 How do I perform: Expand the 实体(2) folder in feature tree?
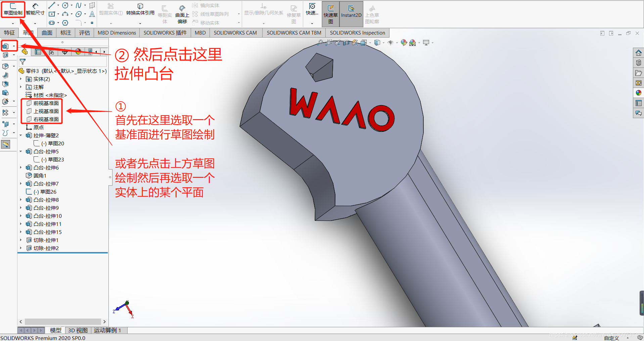pyautogui.click(x=21, y=79)
